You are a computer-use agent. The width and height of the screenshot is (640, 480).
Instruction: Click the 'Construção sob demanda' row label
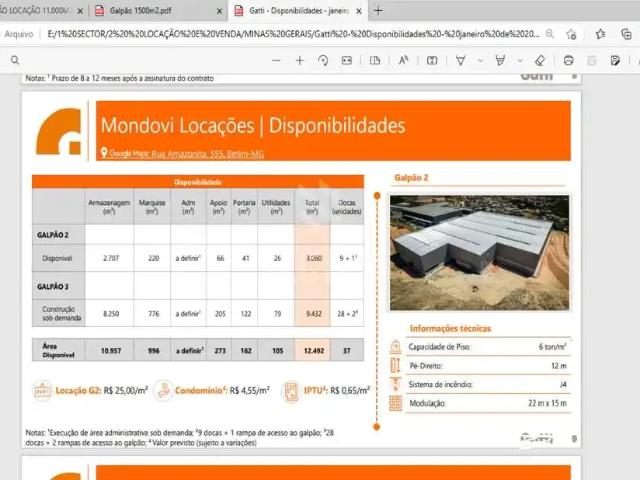(x=61, y=313)
